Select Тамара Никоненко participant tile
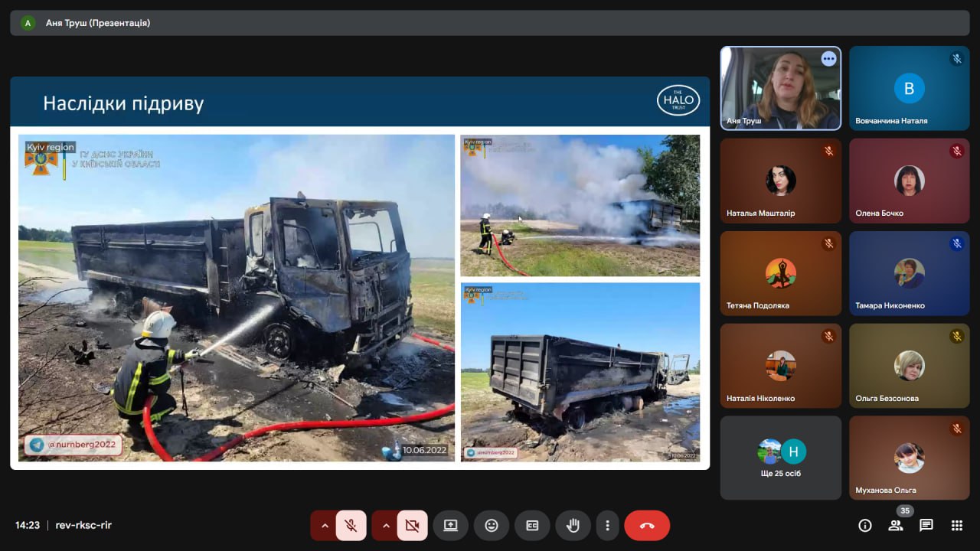The height and width of the screenshot is (551, 980). point(909,273)
